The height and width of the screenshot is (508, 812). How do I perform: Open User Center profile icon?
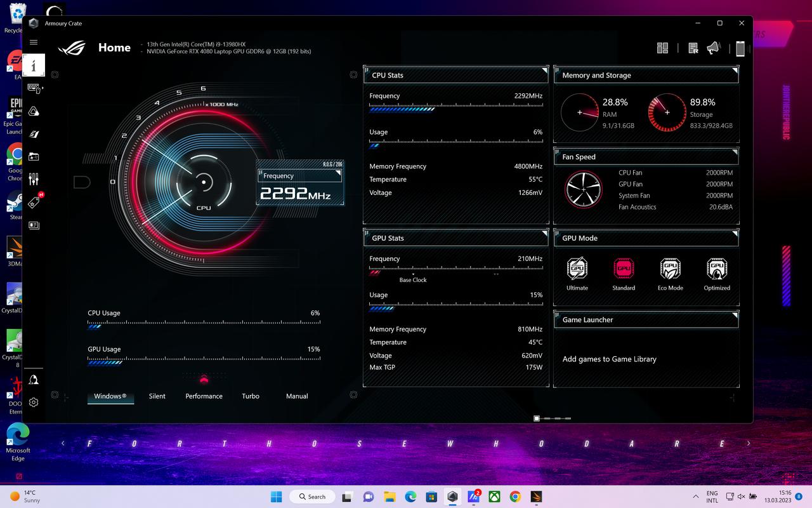(x=34, y=379)
